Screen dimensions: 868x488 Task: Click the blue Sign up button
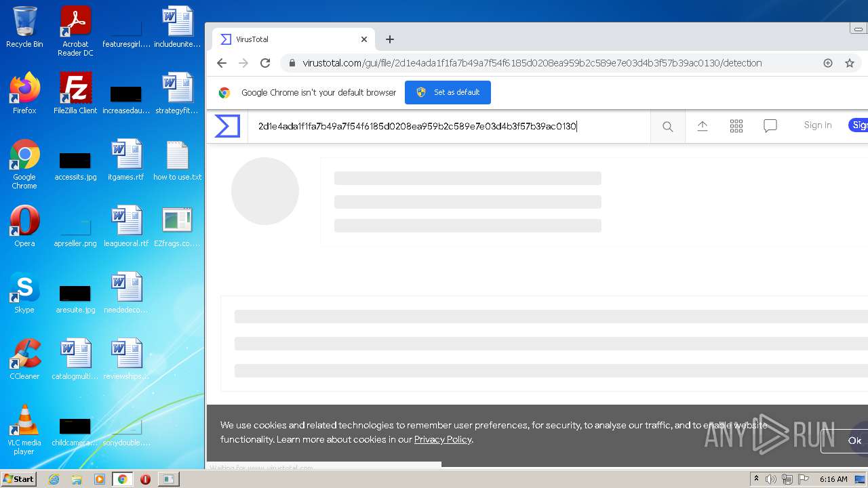pos(859,125)
